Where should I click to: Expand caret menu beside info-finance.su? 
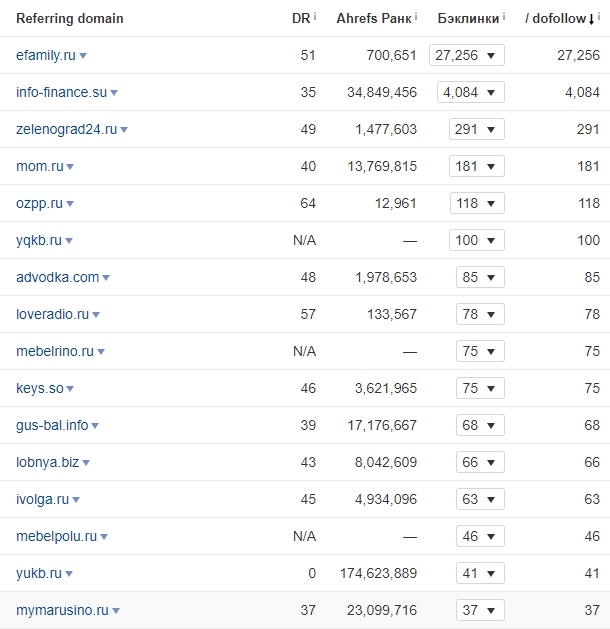click(114, 93)
